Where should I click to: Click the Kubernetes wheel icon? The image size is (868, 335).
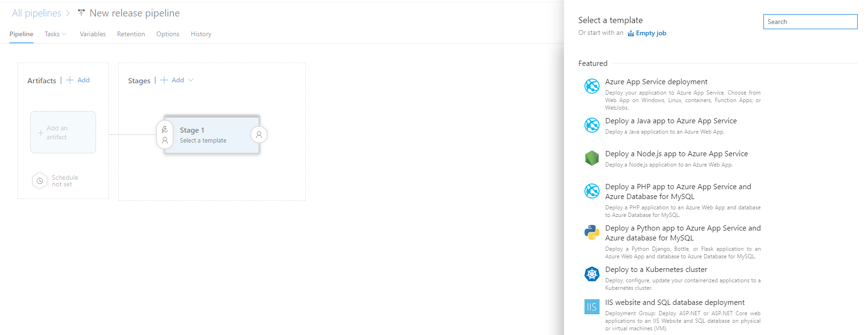tap(592, 274)
